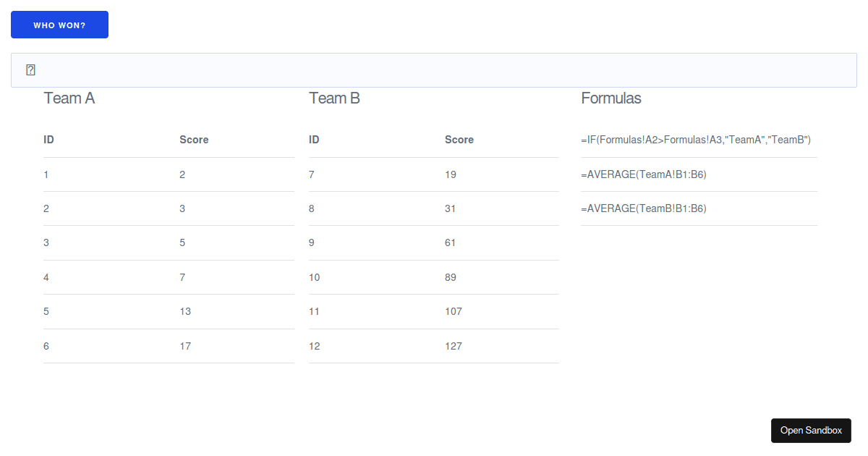Viewport: 868px width, 456px height.
Task: Click the WHO WON? button
Action: tap(59, 24)
